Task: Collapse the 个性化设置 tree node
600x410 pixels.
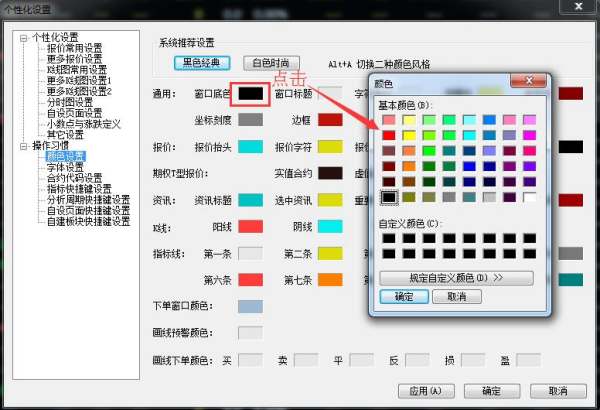Action: (23, 37)
